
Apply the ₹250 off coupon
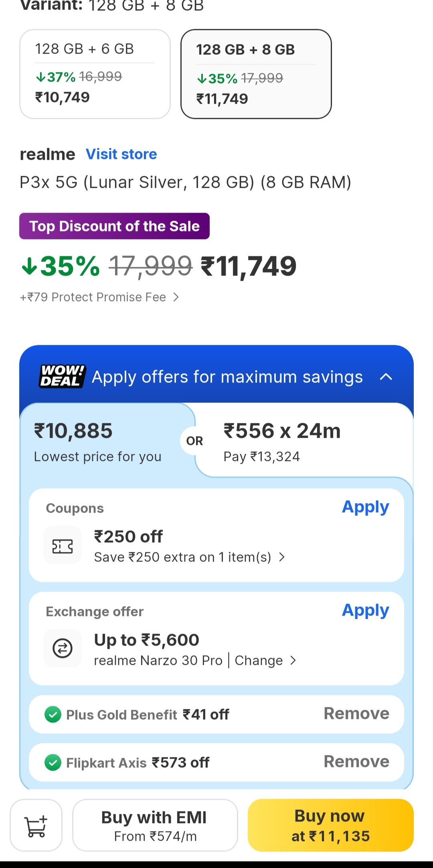click(365, 507)
